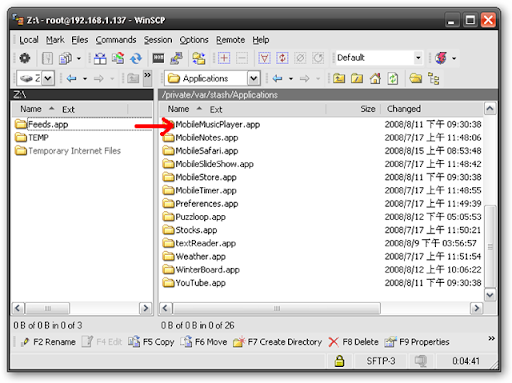Click the Keep Remote Directory up to Date icon

tap(136, 58)
